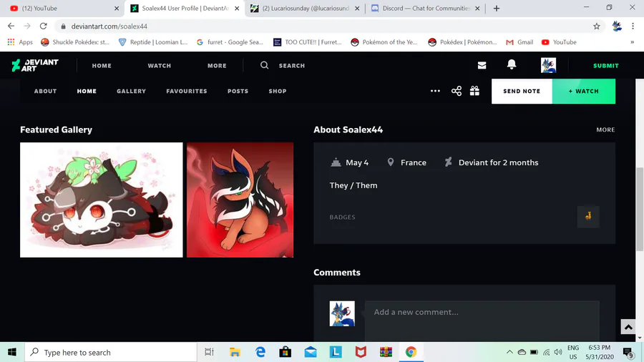
Task: Open the furret Google Search bookmark
Action: [230, 42]
